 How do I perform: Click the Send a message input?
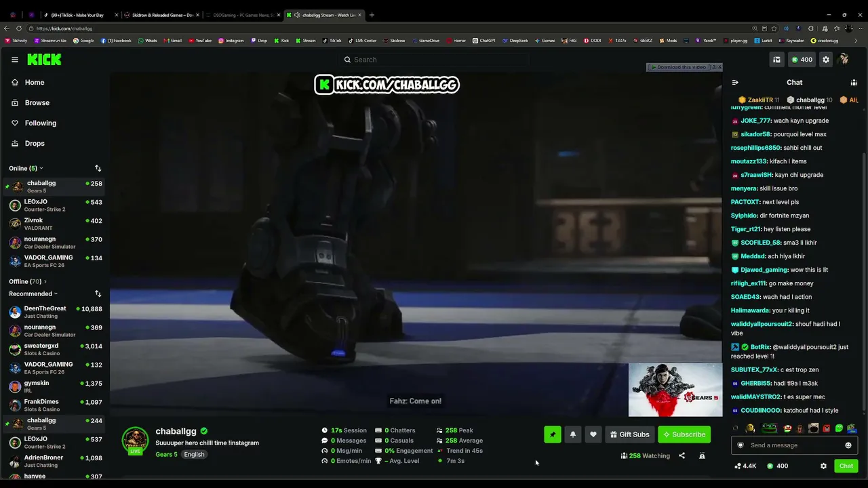[795, 445]
